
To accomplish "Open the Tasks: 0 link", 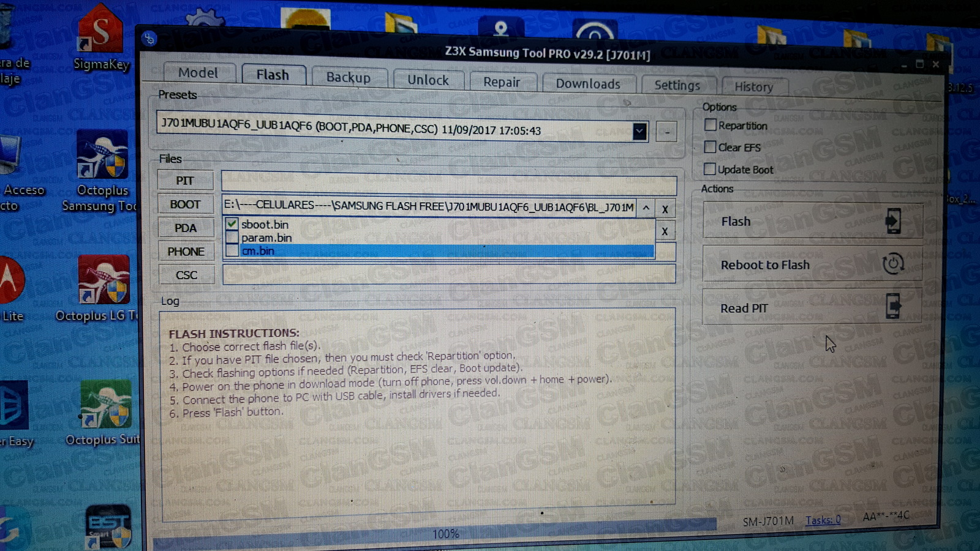I will (x=823, y=520).
